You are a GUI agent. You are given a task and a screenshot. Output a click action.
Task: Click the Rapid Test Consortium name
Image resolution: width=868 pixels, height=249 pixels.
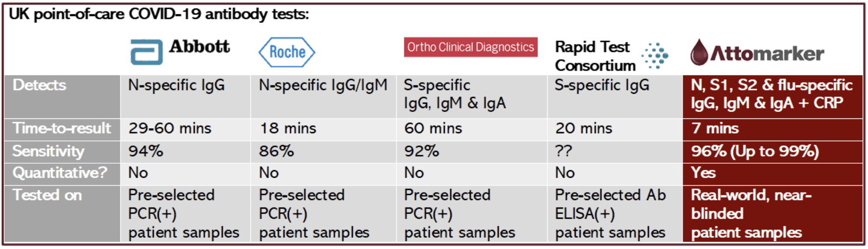595,56
